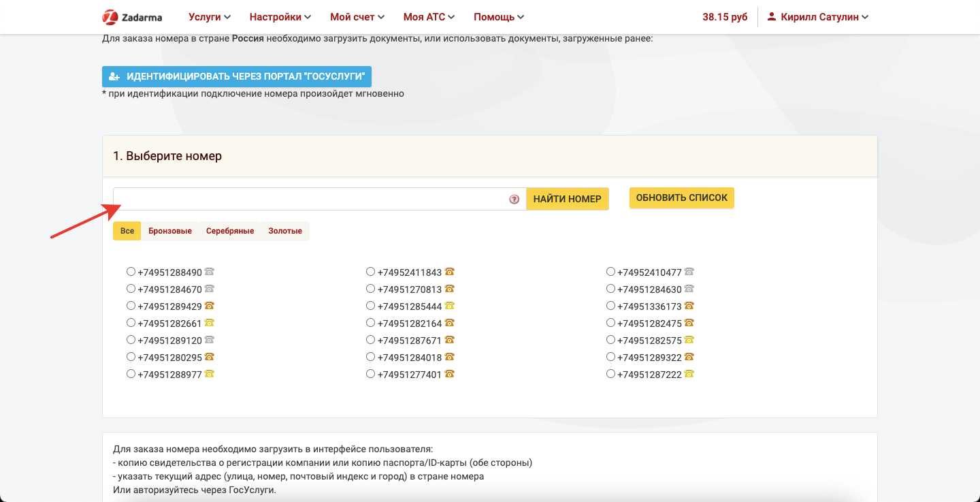Image resolution: width=980 pixels, height=502 pixels.
Task: Switch to the Серебряные tab
Action: tap(230, 231)
